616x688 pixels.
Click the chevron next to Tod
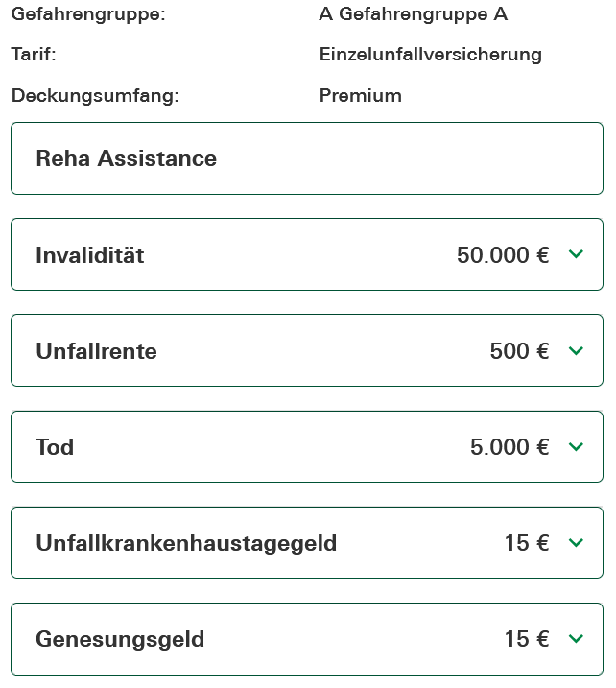click(x=576, y=447)
